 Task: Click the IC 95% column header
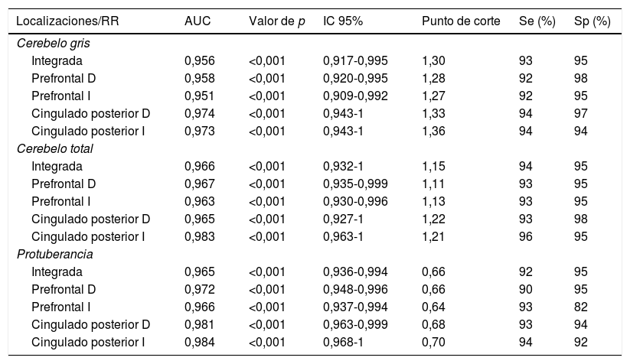pyautogui.click(x=342, y=21)
